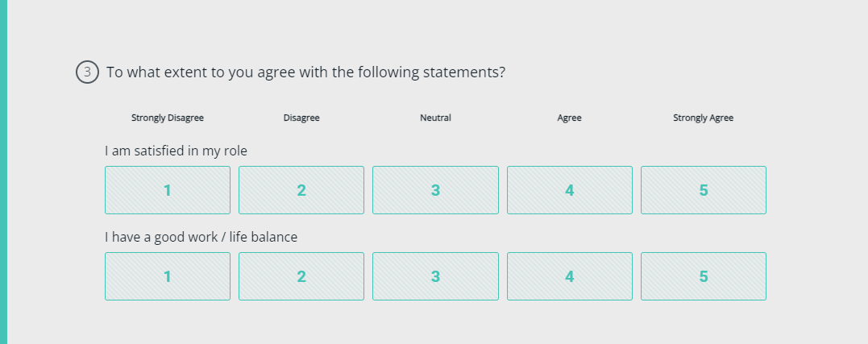The image size is (868, 344).
Task: Click the 'Disagree' column label
Action: (301, 118)
